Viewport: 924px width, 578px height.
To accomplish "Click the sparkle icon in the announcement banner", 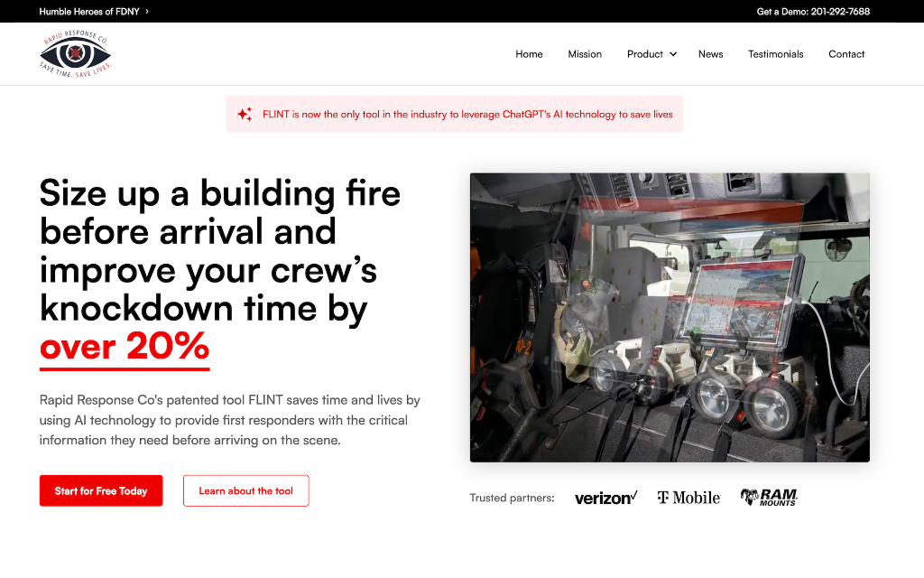I will pyautogui.click(x=245, y=115).
